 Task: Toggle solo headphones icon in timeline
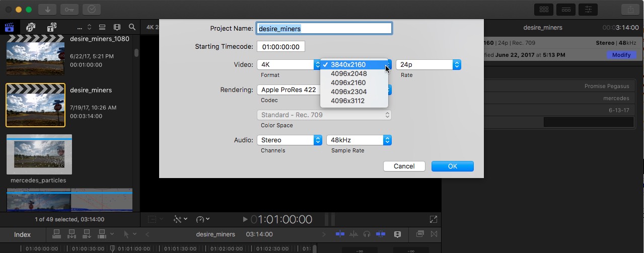tap(367, 234)
